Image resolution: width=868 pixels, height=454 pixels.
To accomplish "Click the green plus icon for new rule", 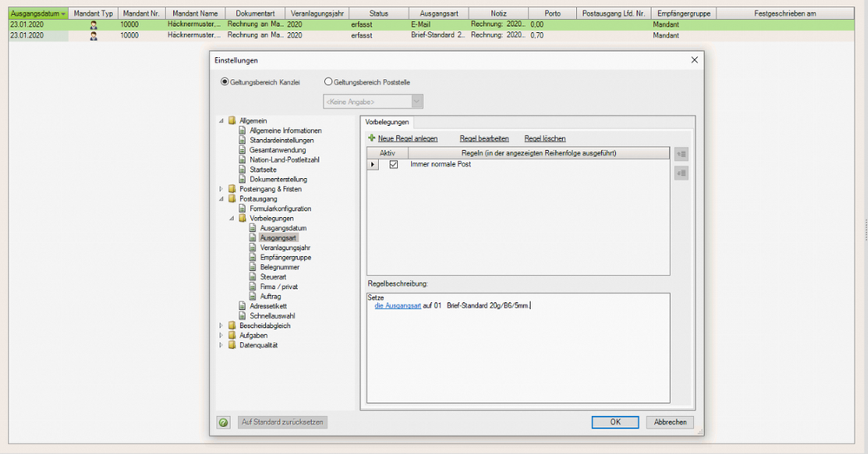I will (x=372, y=138).
